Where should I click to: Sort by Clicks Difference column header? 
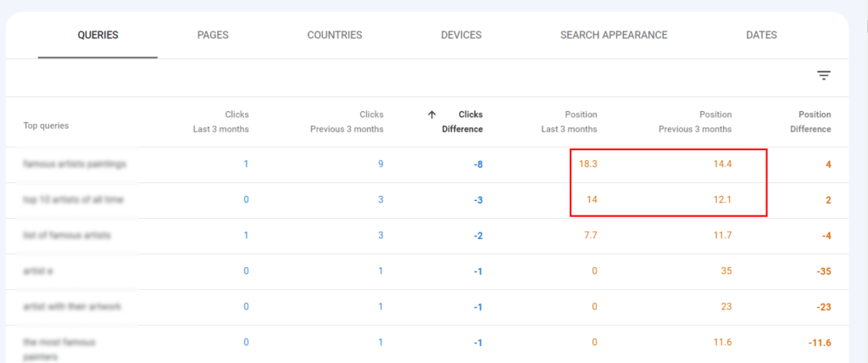462,122
